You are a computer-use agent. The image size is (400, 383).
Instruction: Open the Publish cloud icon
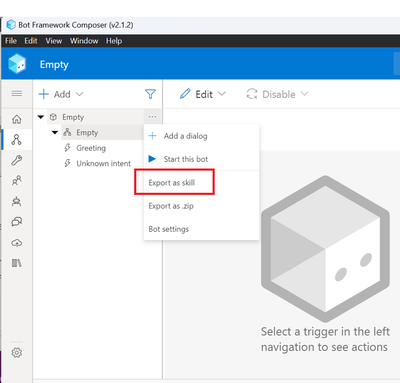click(x=17, y=243)
